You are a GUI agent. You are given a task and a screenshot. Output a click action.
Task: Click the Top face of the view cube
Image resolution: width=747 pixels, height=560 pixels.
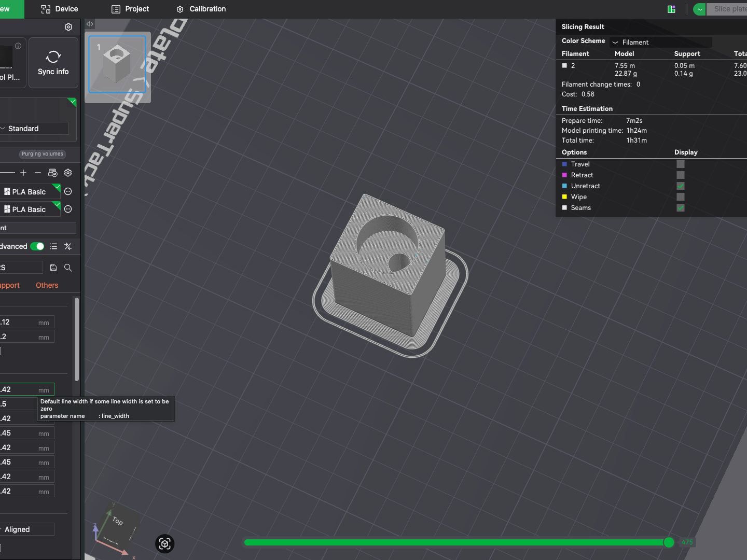pyautogui.click(x=118, y=521)
